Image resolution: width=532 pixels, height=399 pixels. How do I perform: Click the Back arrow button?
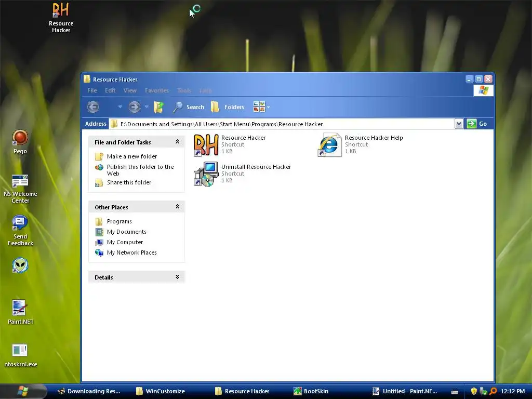tap(93, 107)
